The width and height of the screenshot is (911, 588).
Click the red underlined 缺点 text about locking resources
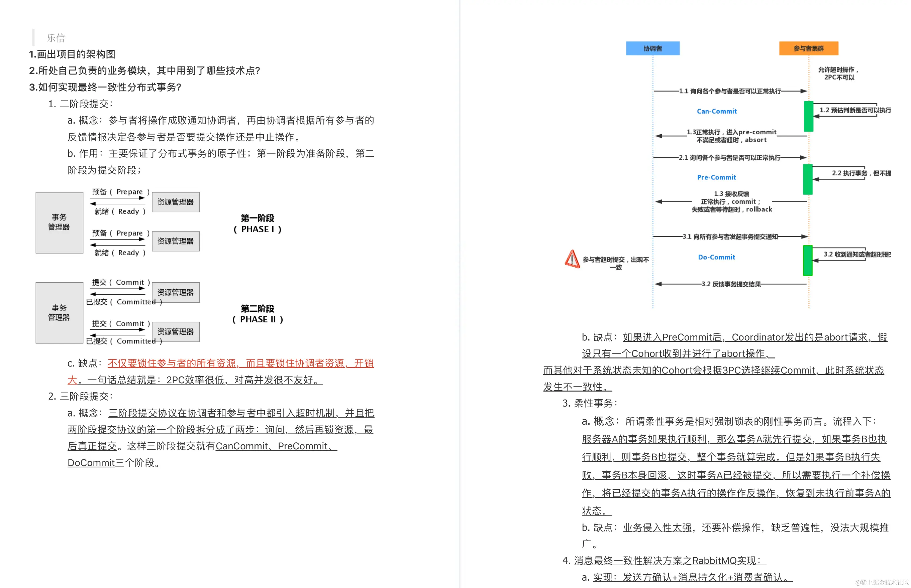tap(240, 363)
